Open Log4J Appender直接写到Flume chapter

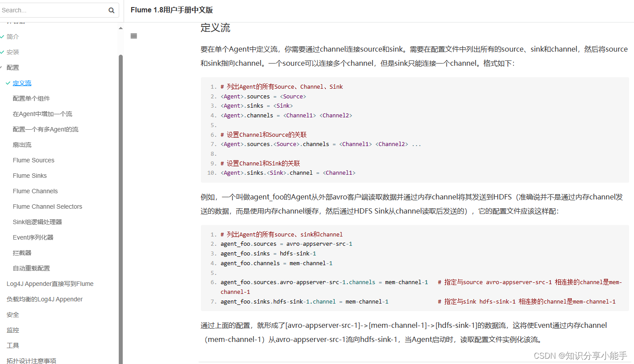click(50, 284)
